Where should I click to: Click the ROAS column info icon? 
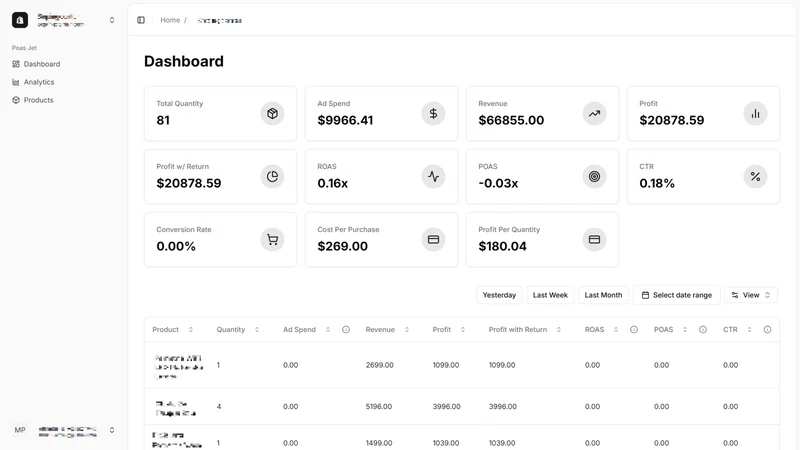tap(634, 330)
